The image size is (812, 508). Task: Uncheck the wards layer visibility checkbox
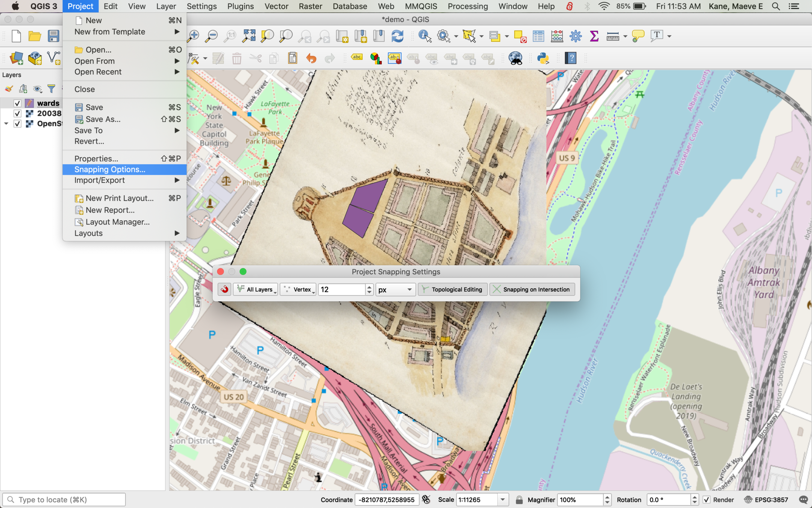[17, 103]
